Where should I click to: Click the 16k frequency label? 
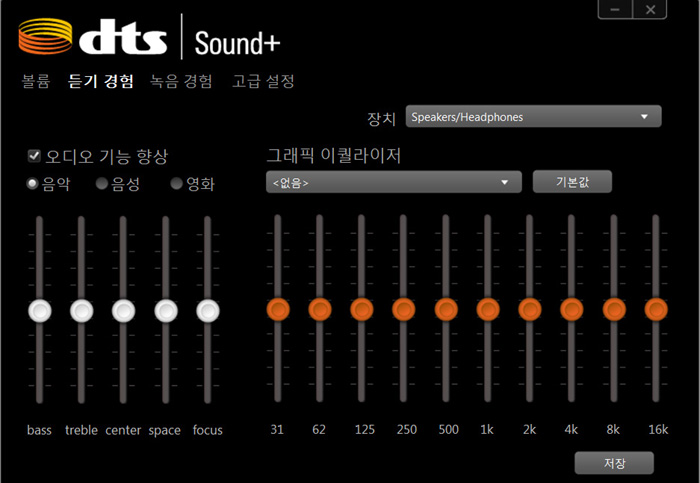(658, 429)
